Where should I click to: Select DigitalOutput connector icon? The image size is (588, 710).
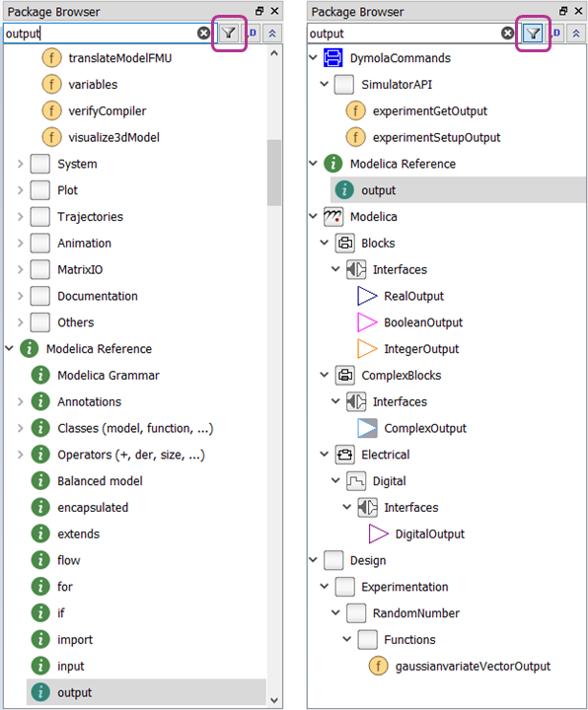coord(378,533)
